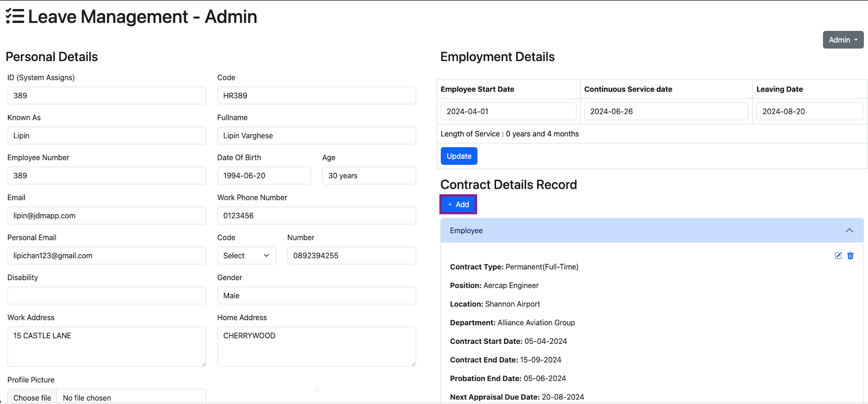
Task: Click the empty Disability field
Action: click(107, 296)
